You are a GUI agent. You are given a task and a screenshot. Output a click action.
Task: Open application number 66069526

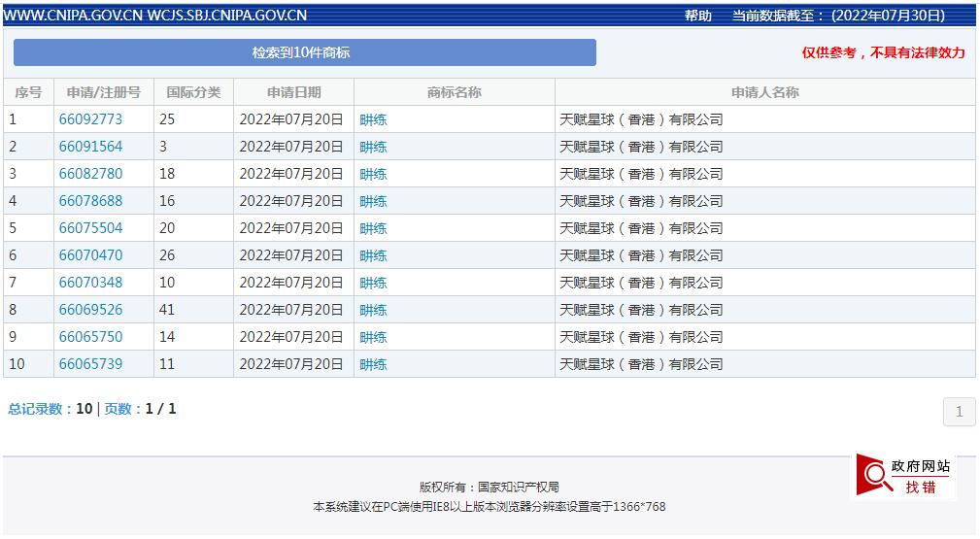90,310
